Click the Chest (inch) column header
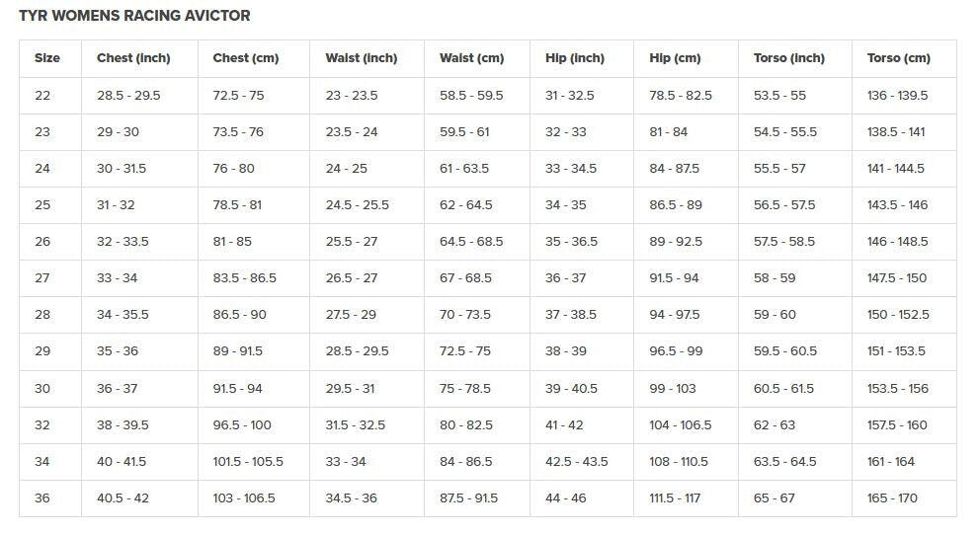Viewport: 980px width, 535px height. 133,58
